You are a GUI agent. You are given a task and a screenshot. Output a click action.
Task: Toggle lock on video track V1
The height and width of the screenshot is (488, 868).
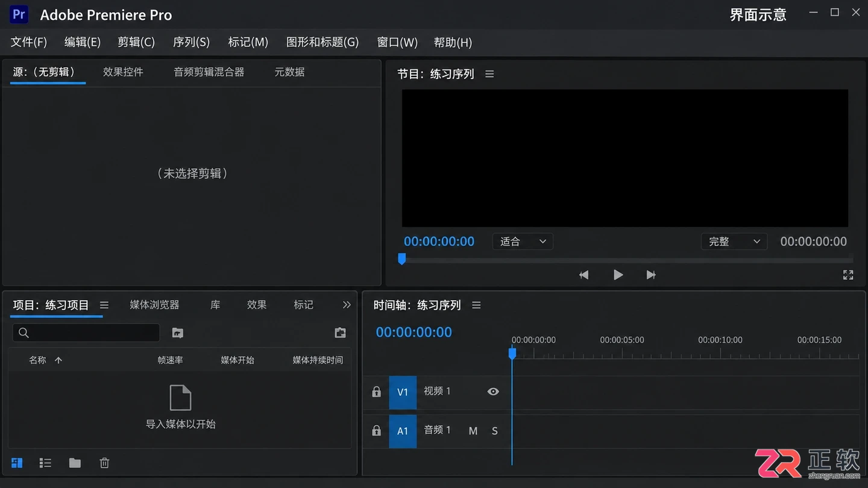(x=376, y=392)
